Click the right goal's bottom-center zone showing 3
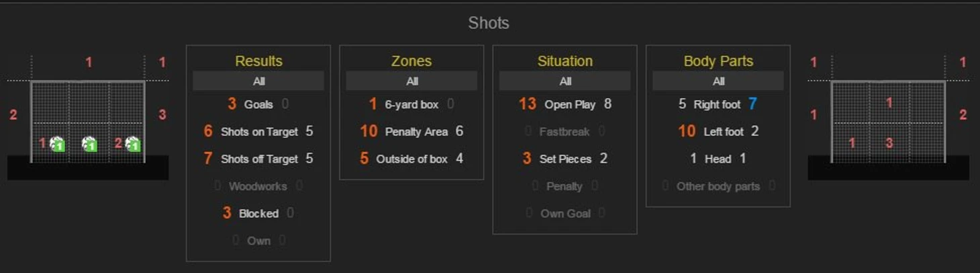Screen dimensions: 980x273 [889, 143]
